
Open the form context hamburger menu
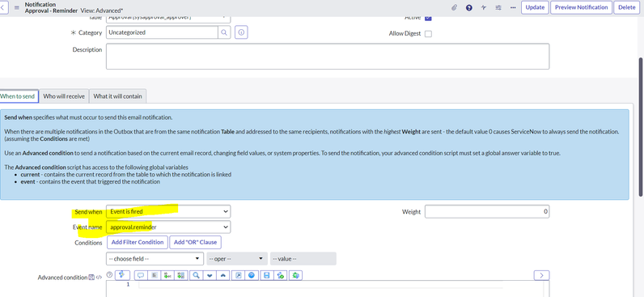[17, 7]
